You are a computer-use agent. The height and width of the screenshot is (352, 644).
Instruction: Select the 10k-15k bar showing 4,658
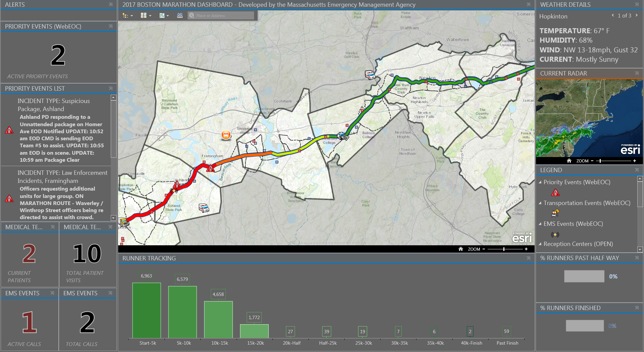pyautogui.click(x=218, y=319)
